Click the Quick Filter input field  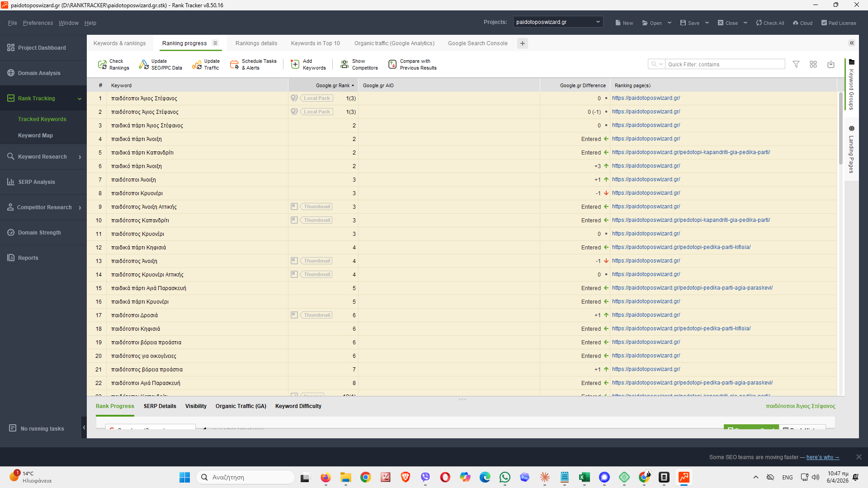coord(724,65)
